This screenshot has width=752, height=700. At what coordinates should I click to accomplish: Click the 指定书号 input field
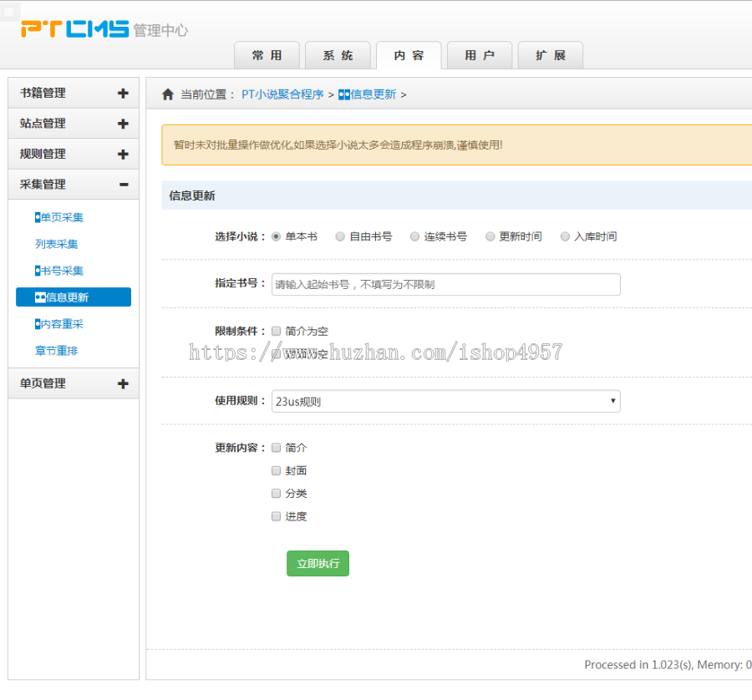tap(446, 285)
